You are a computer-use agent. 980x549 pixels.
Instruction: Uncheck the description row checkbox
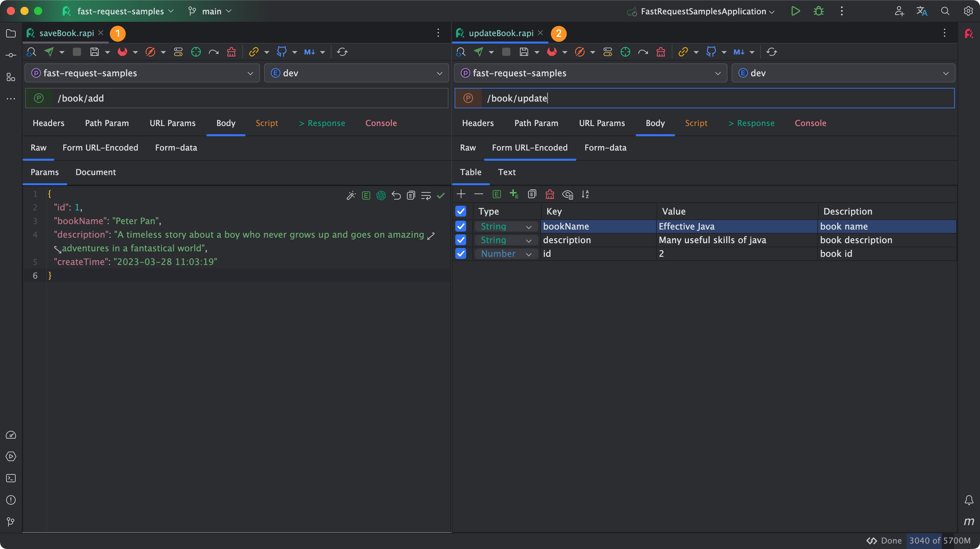pyautogui.click(x=461, y=240)
